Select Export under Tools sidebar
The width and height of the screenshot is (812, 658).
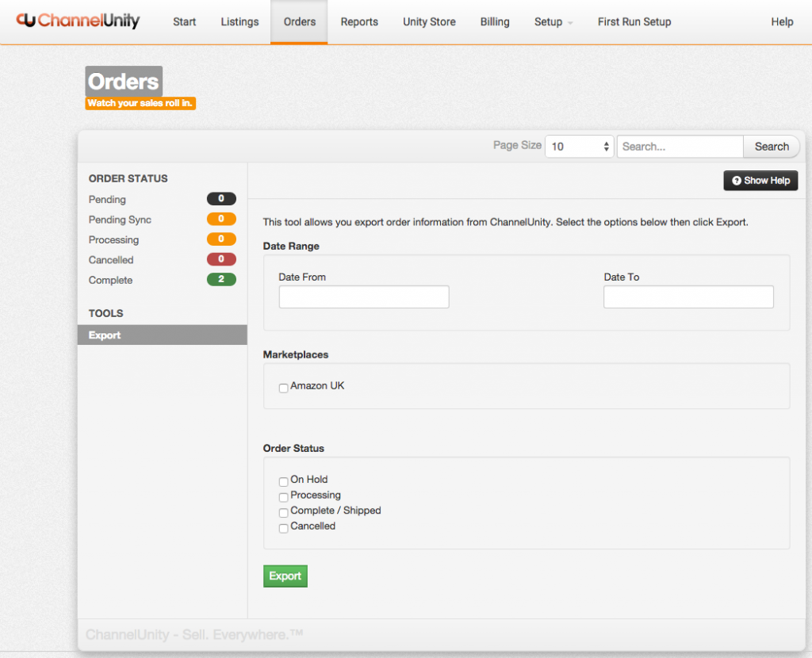[104, 335]
